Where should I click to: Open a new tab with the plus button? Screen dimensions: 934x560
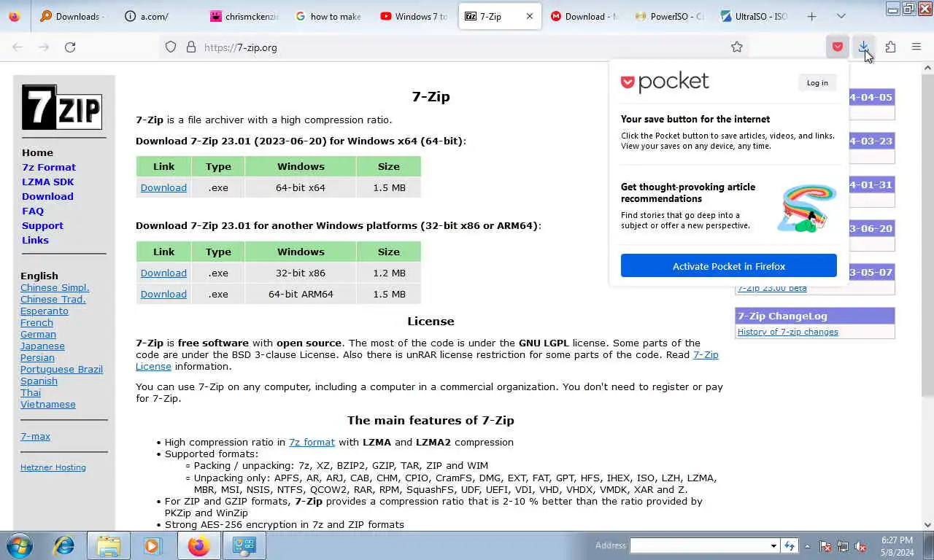(811, 16)
